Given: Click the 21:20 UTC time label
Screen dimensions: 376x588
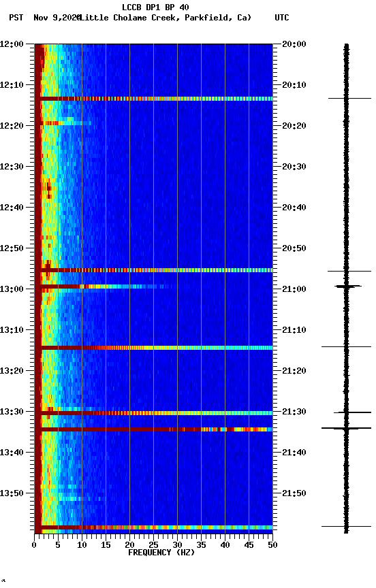Looking at the screenshot, I should 294,371.
